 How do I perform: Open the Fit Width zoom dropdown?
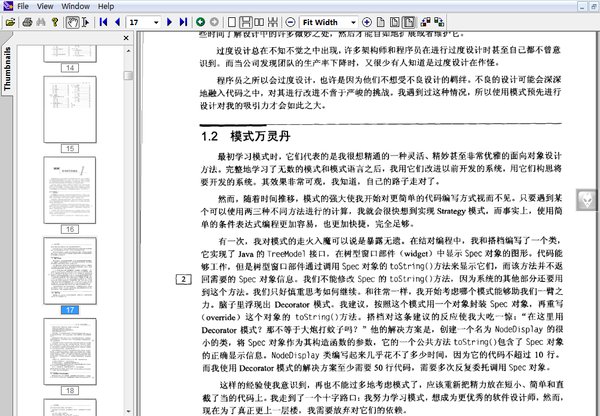[353, 22]
